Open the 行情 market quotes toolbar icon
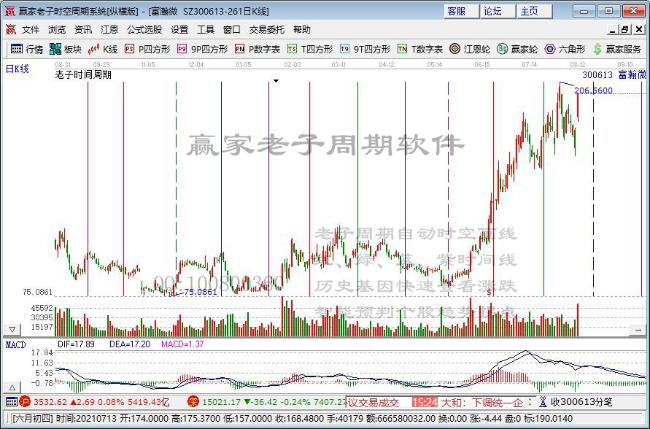 point(17,49)
